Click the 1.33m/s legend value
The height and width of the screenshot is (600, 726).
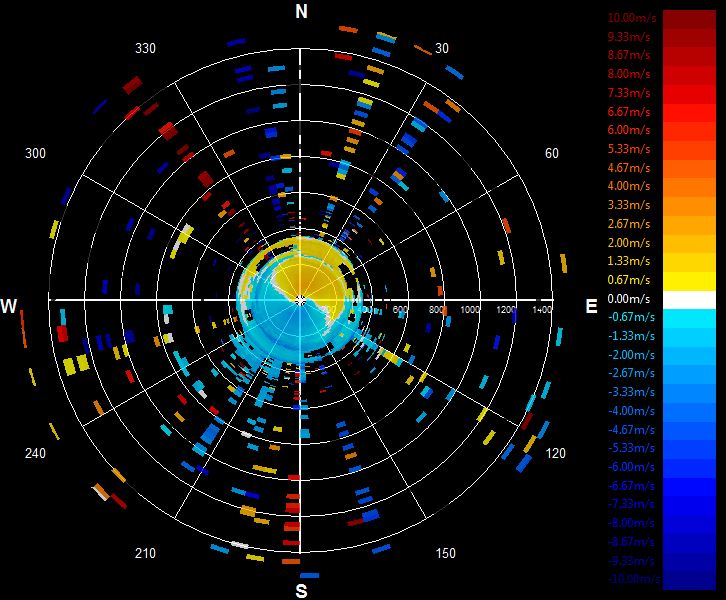[x=629, y=261]
